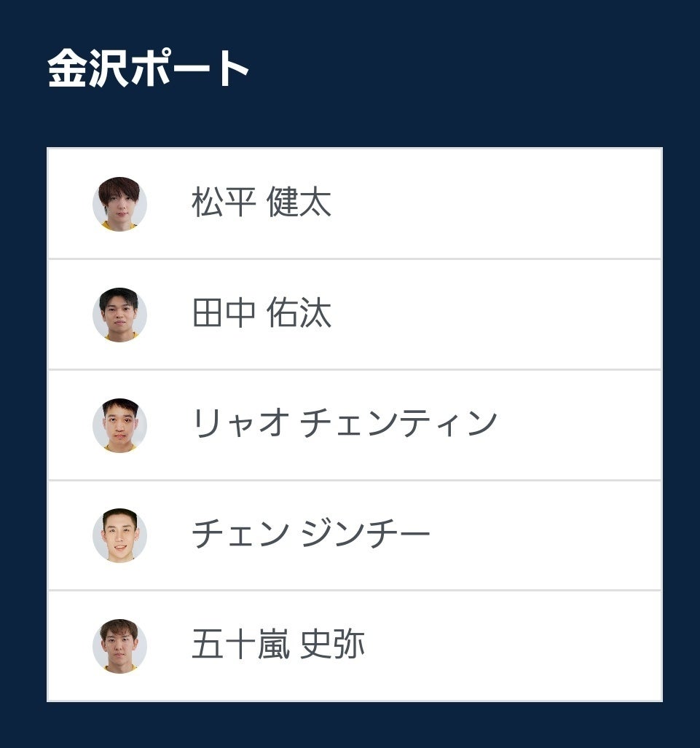The width and height of the screenshot is (700, 748).
Task: Click empty area of the 五十嵐 史弥 row
Action: (x=510, y=646)
